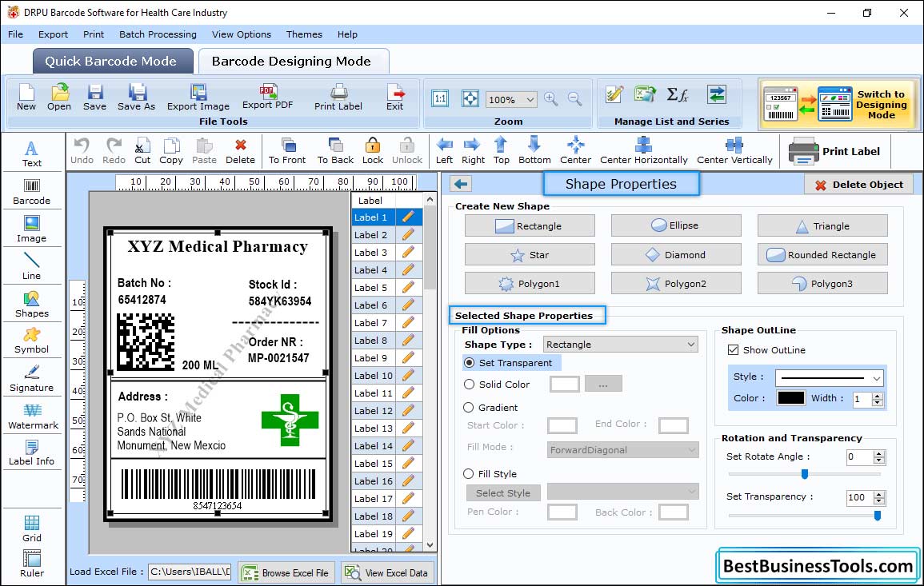Image resolution: width=924 pixels, height=586 pixels.
Task: Select the Set Transparent radio button
Action: [469, 363]
